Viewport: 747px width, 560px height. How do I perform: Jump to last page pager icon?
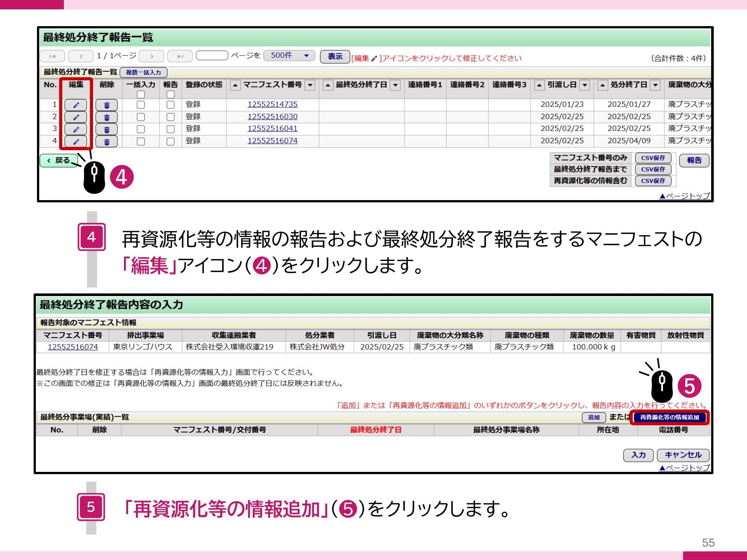180,56
